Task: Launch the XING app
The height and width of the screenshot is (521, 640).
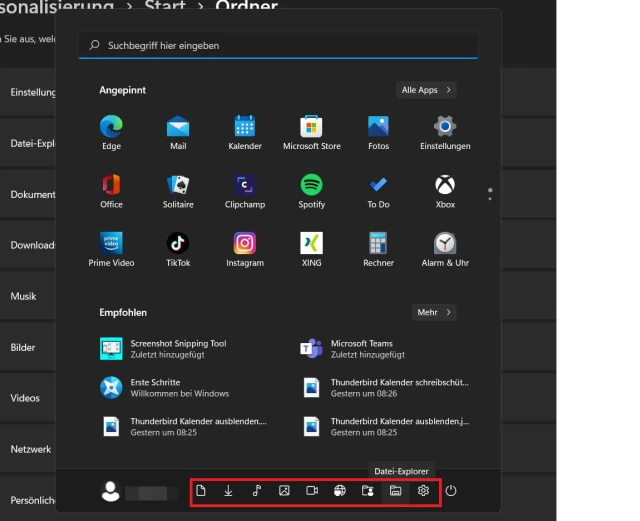Action: pos(311,249)
